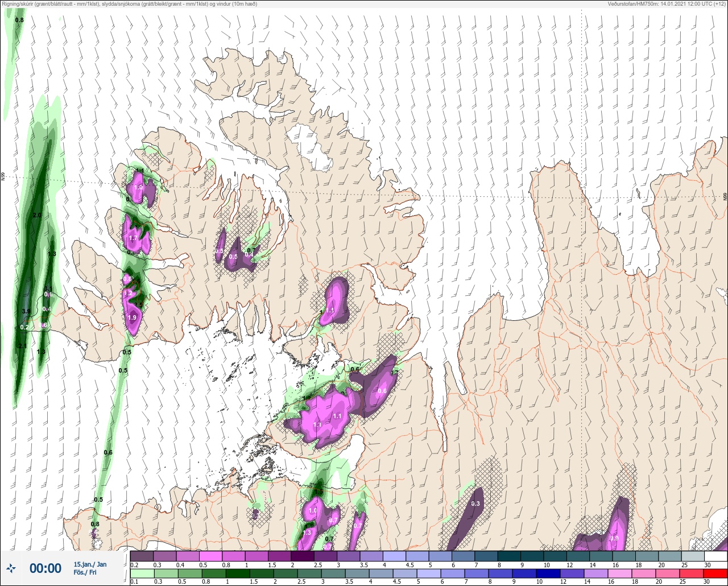Select the mauve 0.2 swatch in top legend row
This screenshot has height=586, width=728.
142,556
